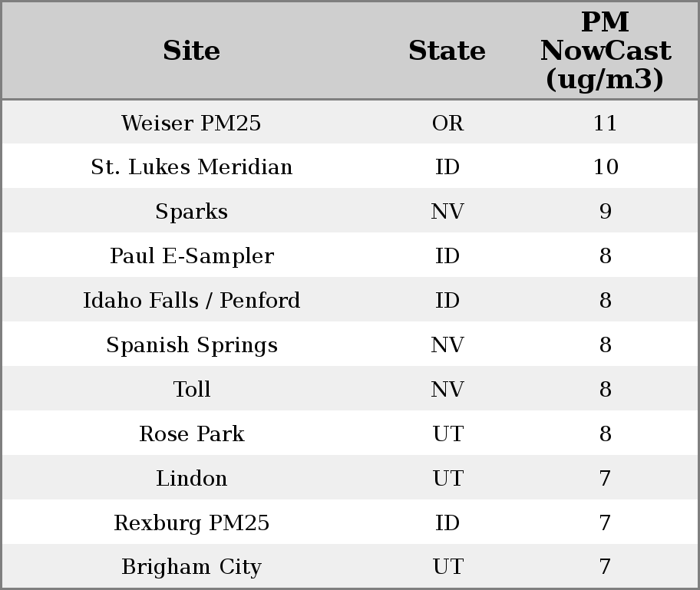Click the Rexburg PM25 site name
The image size is (700, 590).
coord(191,523)
